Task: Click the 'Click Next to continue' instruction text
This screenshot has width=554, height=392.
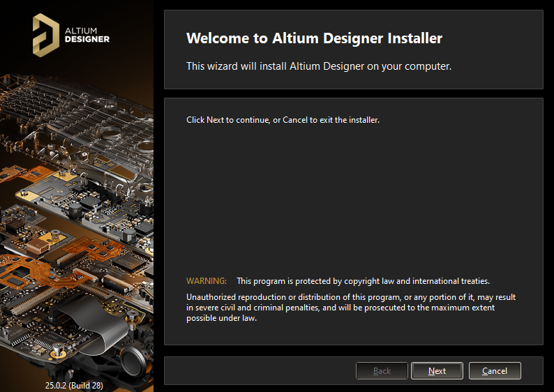Action: [x=283, y=120]
